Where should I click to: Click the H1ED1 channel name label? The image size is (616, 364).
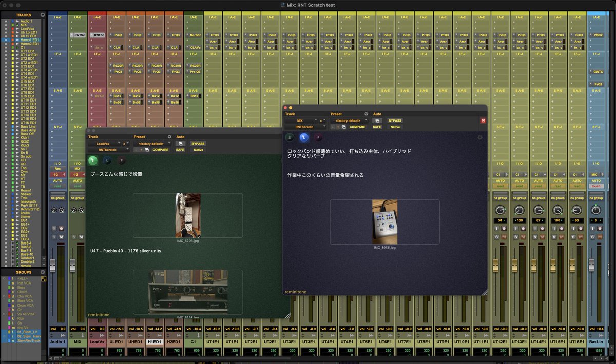[155, 341]
